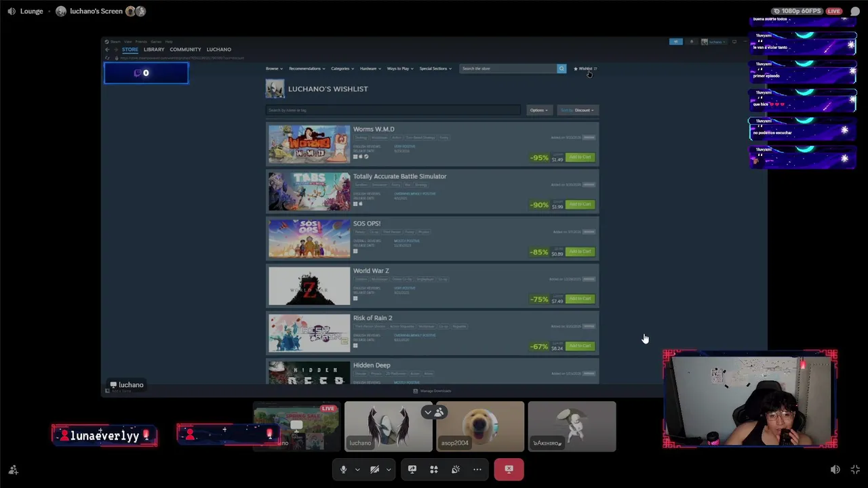
Task: Turn on the camera
Action: [x=374, y=469]
